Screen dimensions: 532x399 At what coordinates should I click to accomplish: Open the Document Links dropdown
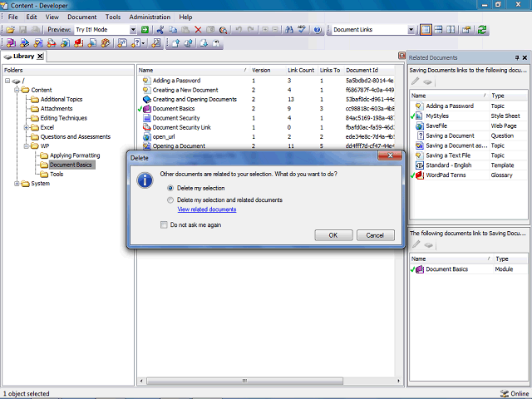click(411, 30)
